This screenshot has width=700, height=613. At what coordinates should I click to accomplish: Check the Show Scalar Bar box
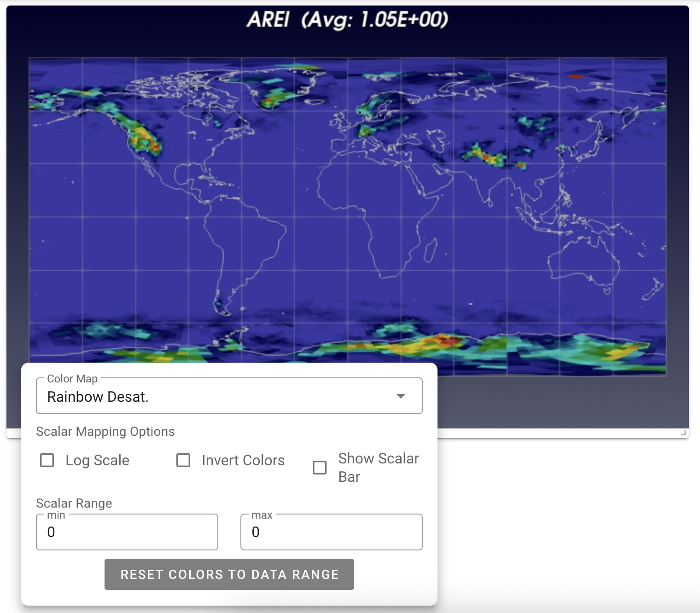coord(320,468)
